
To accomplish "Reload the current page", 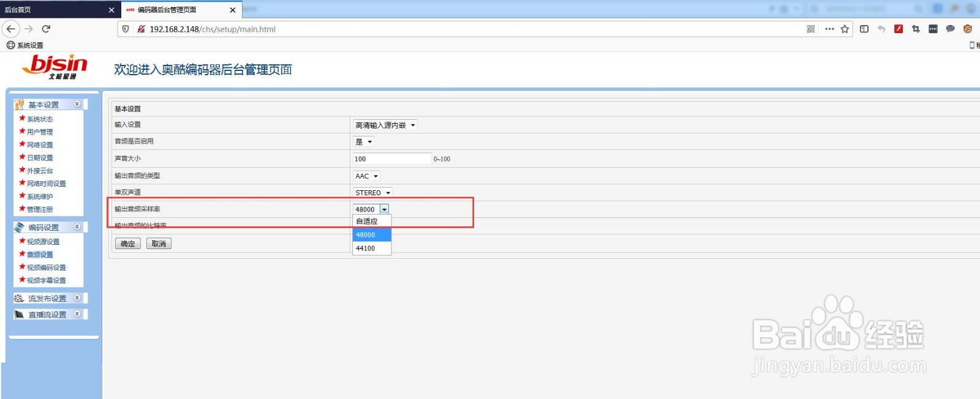I will tap(46, 29).
